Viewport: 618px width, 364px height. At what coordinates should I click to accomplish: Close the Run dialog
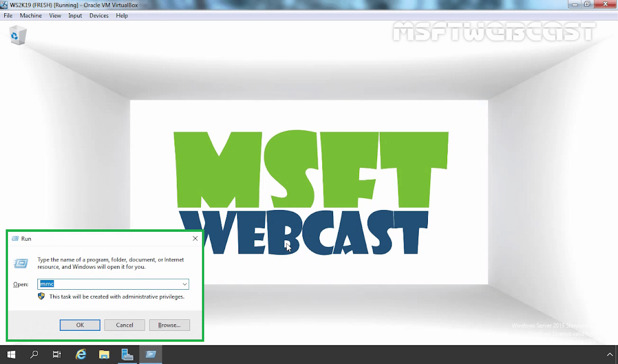pos(195,238)
